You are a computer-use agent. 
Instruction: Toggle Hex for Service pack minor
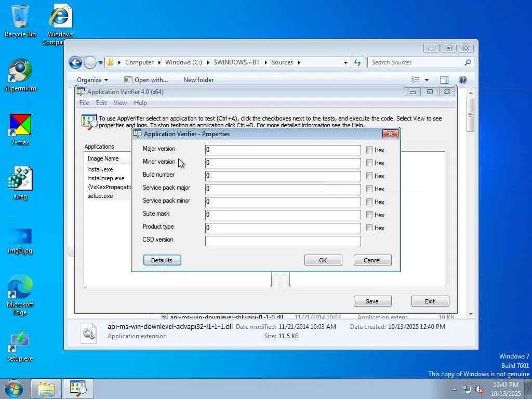pyautogui.click(x=369, y=202)
